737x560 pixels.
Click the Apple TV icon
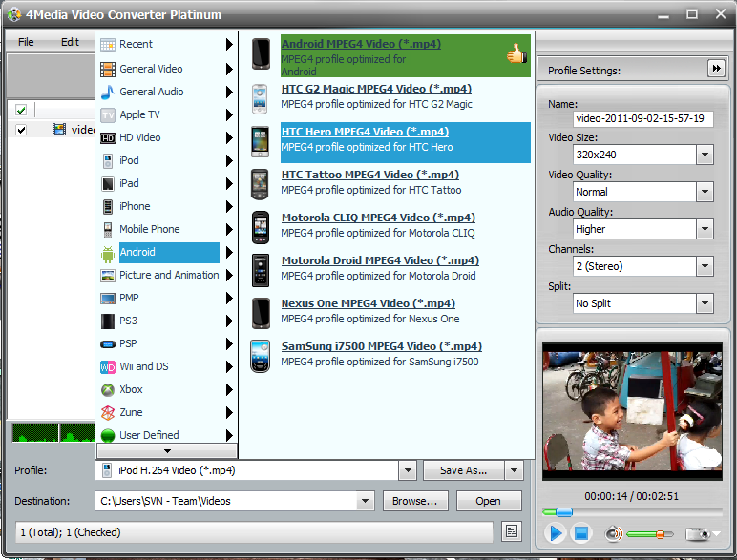click(108, 115)
